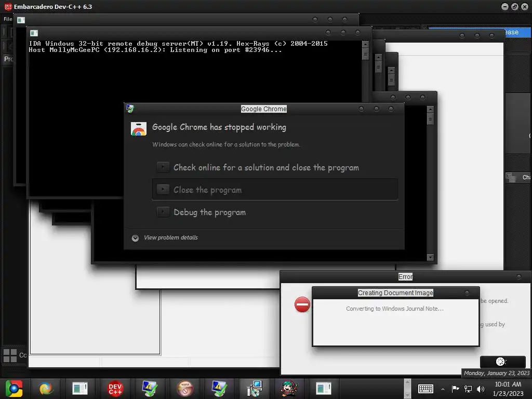The height and width of the screenshot is (399, 532).
Task: Click 'Converting to Windows Journal Note...' text
Action: tap(395, 309)
